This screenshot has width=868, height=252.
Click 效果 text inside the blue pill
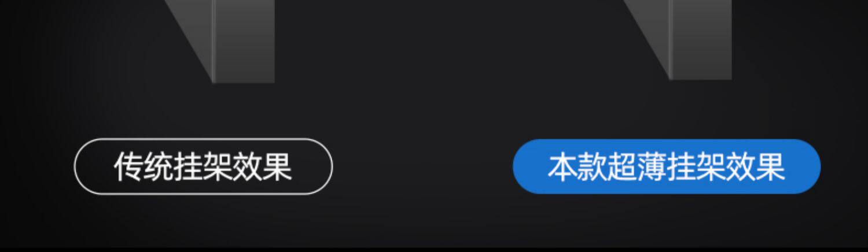click(756, 167)
